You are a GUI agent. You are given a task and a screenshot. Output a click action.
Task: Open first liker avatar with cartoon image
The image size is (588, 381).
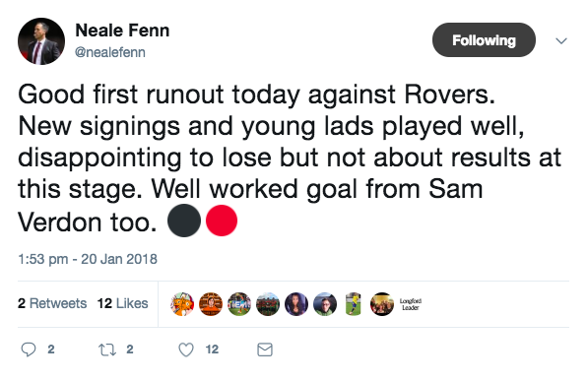pyautogui.click(x=182, y=304)
